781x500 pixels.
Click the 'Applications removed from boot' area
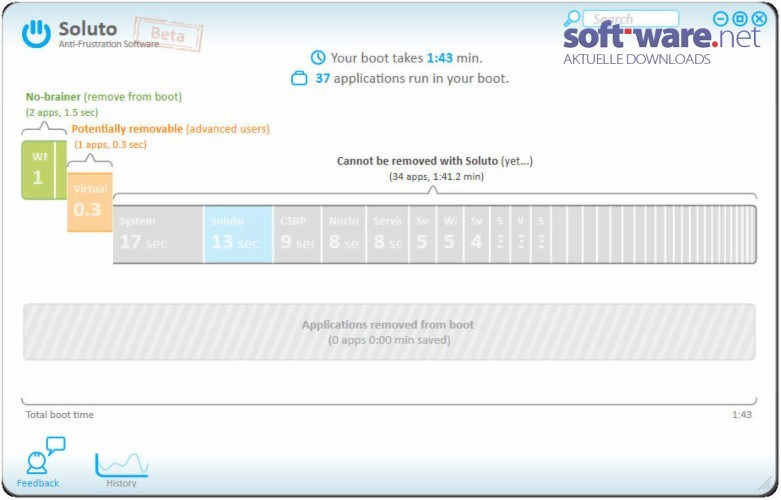tap(389, 332)
